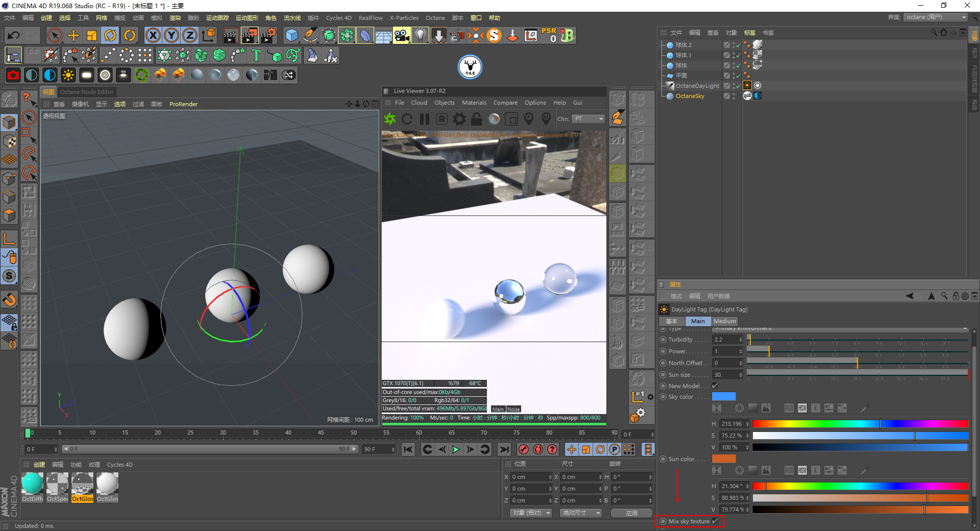Select the Scale tool

point(92,35)
